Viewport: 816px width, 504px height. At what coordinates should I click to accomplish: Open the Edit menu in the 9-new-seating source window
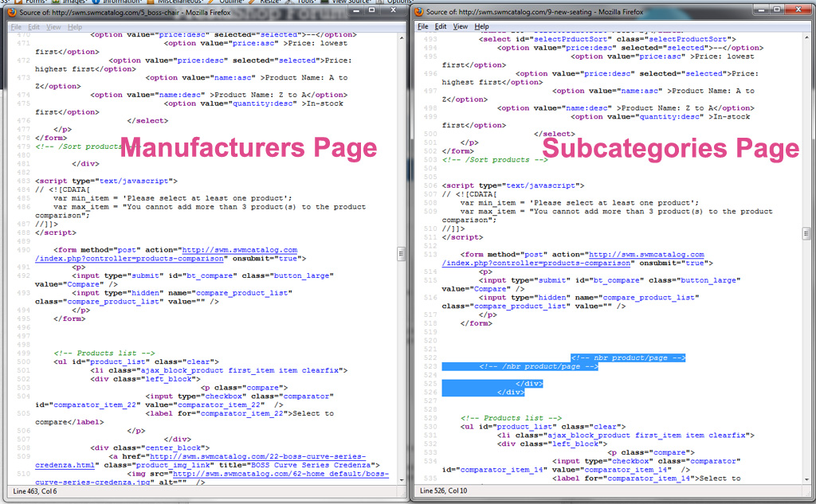pyautogui.click(x=441, y=26)
